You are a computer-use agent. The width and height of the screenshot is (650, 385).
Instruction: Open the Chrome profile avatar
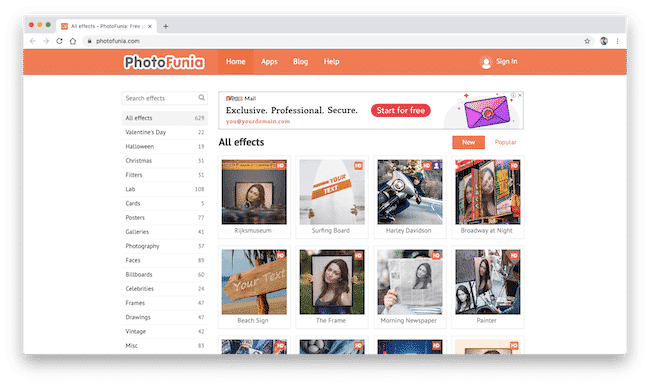(604, 41)
